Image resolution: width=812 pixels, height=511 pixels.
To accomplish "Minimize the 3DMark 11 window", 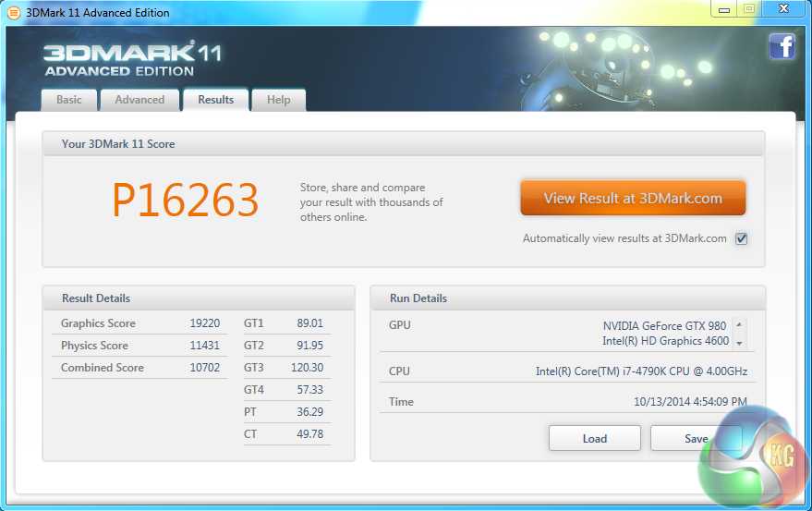I will 724,9.
